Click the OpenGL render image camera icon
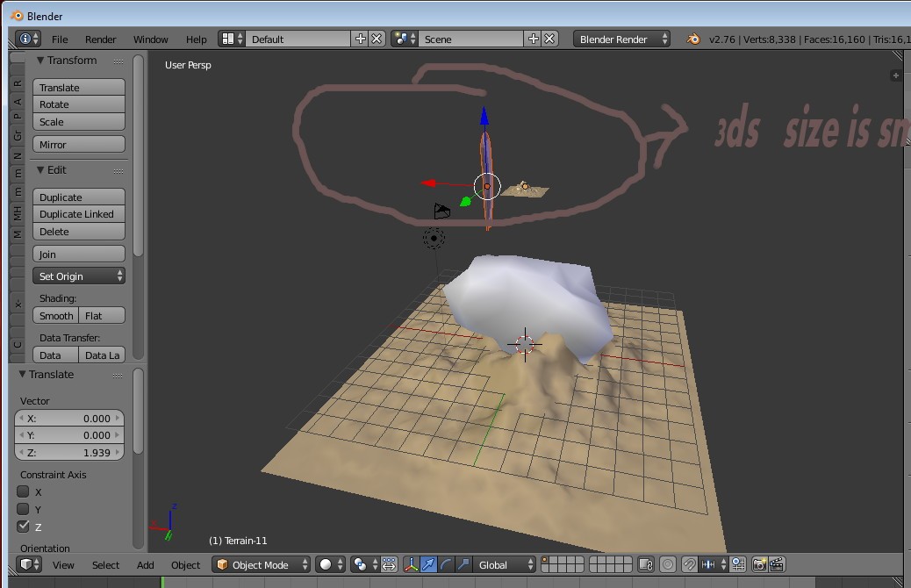This screenshot has width=911, height=588. point(759,565)
